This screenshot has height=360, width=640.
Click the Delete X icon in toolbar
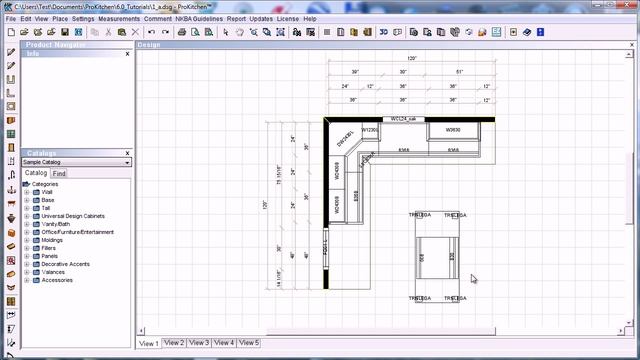[136, 32]
